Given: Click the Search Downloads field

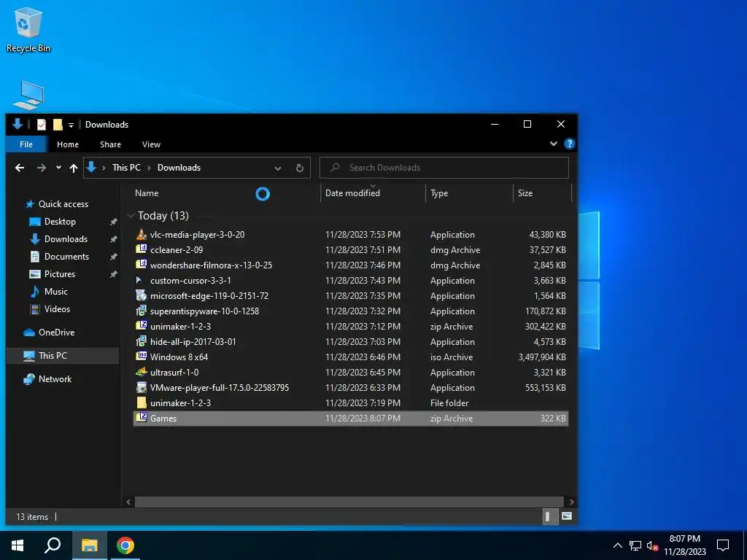Looking at the screenshot, I should pos(444,168).
